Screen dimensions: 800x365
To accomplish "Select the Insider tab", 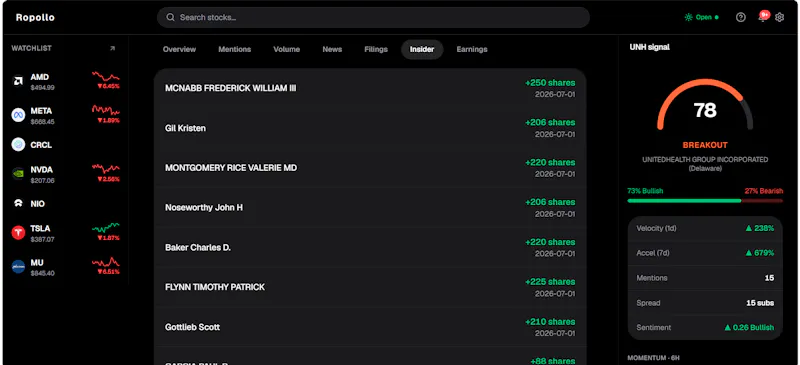I will pos(422,50).
